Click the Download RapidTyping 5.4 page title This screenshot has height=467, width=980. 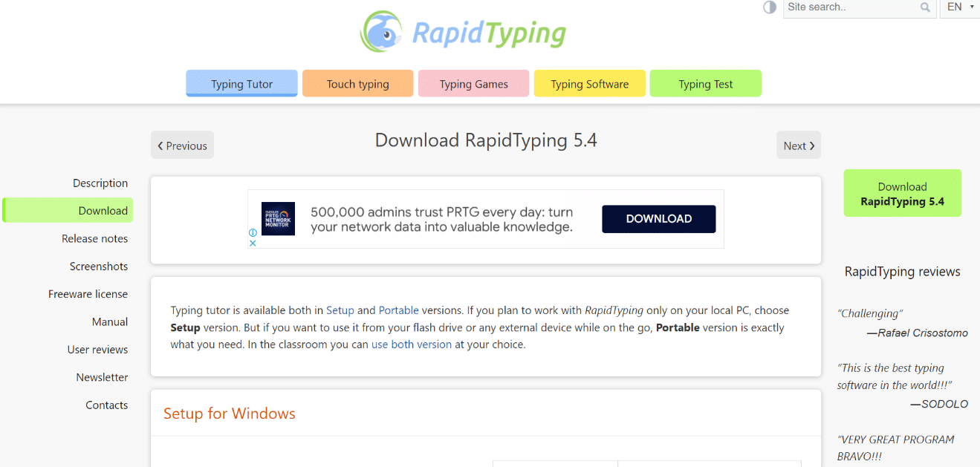(486, 140)
